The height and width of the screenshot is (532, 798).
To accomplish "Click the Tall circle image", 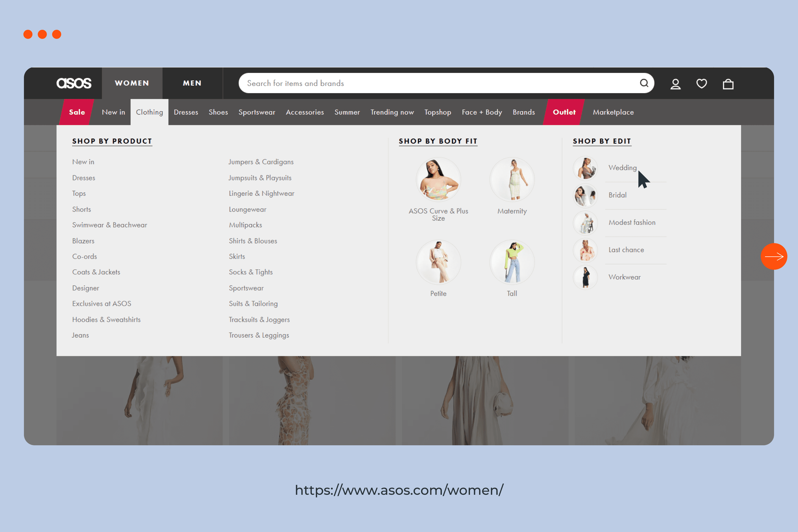I will click(x=512, y=262).
